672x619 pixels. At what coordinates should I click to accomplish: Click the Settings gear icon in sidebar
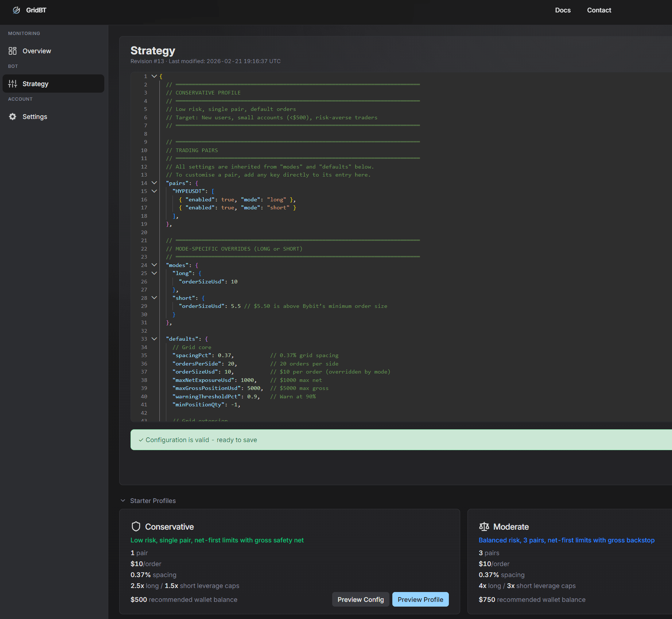[13, 117]
